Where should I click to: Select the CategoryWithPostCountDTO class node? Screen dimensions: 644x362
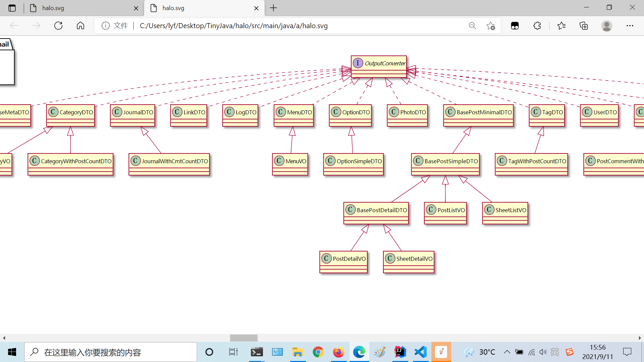click(70, 164)
